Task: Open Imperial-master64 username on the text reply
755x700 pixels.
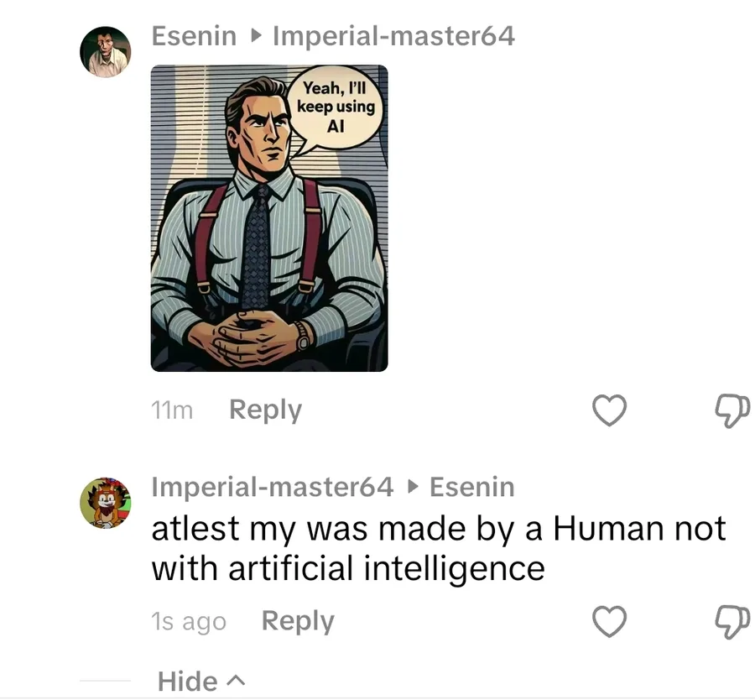Action: 272,487
